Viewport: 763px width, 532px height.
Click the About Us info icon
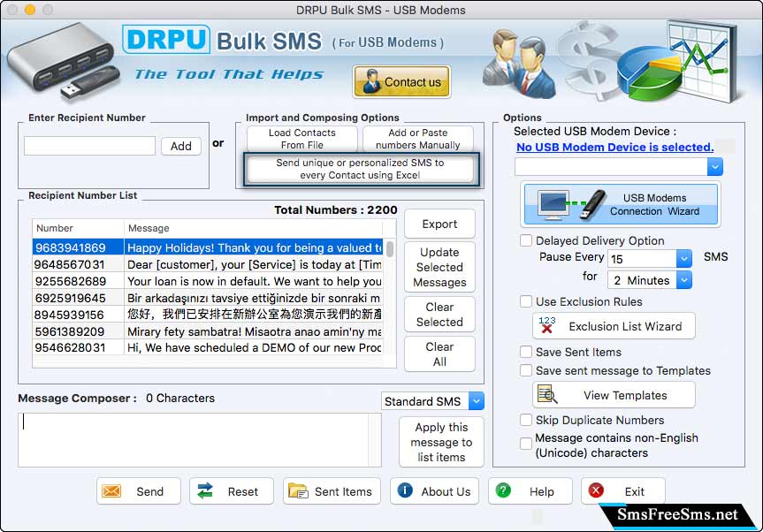405,491
